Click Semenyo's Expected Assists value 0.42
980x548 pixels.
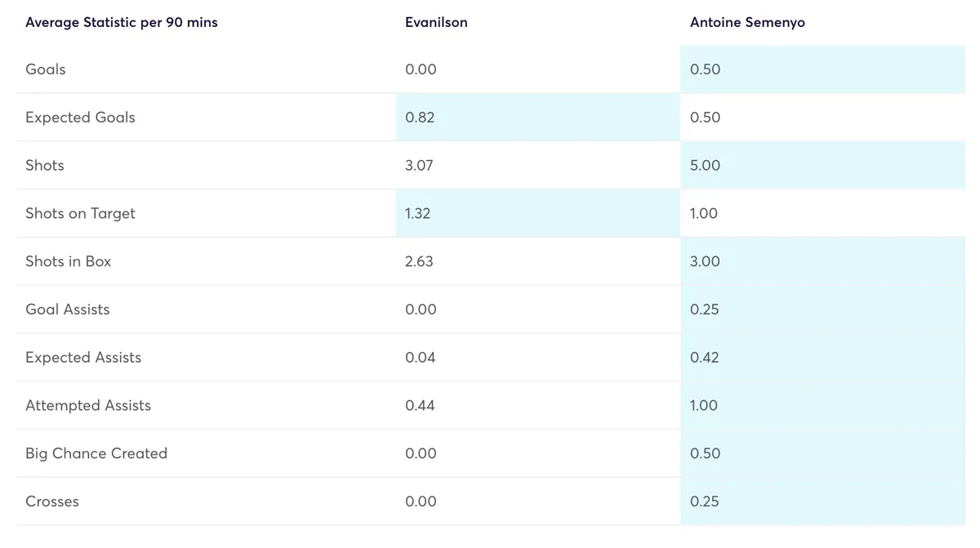tap(705, 358)
